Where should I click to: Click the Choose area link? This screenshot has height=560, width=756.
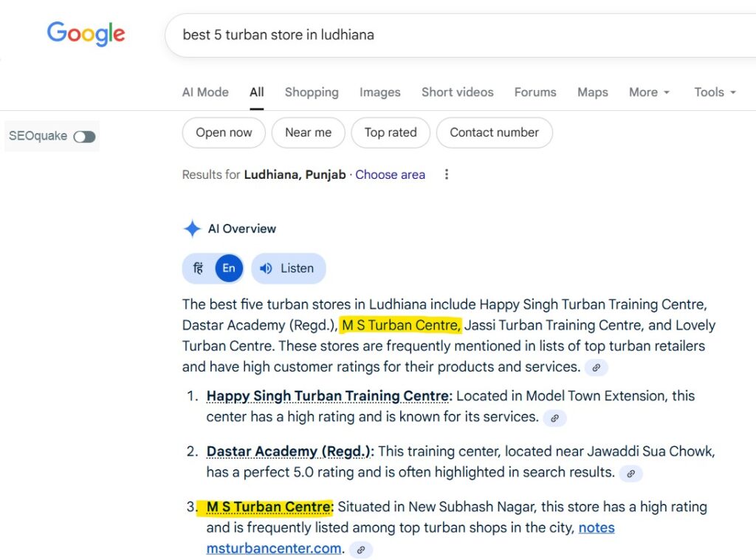pos(390,174)
